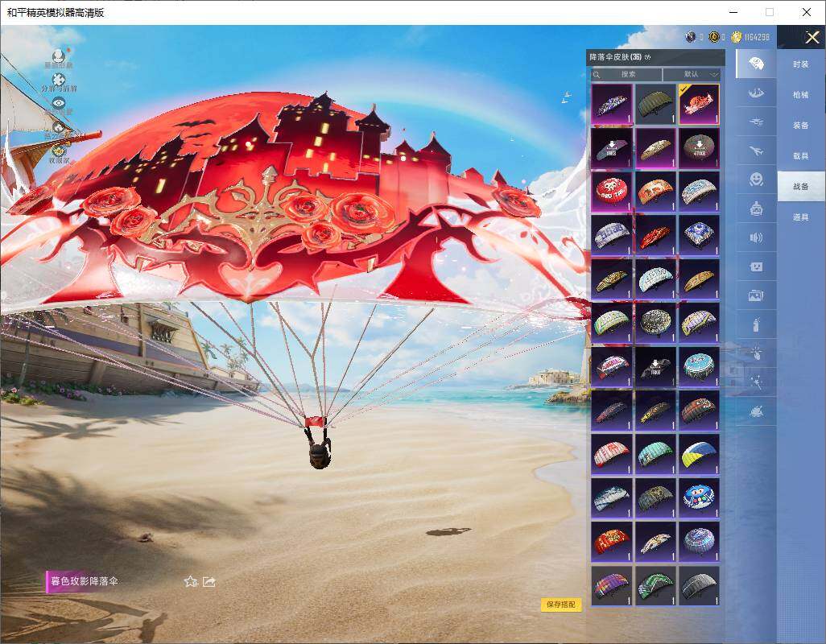Screen dimensions: 826x644
Task: Open the emote smiley face category icon
Action: click(756, 180)
